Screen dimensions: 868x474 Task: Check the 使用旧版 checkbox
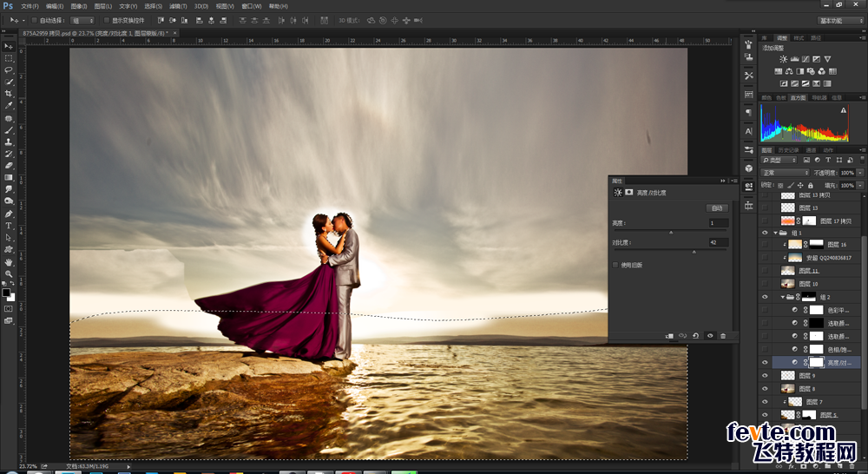coord(615,266)
